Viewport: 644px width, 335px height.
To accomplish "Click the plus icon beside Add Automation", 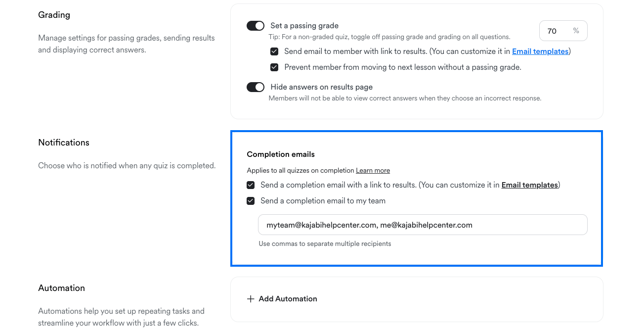I will coord(251,299).
